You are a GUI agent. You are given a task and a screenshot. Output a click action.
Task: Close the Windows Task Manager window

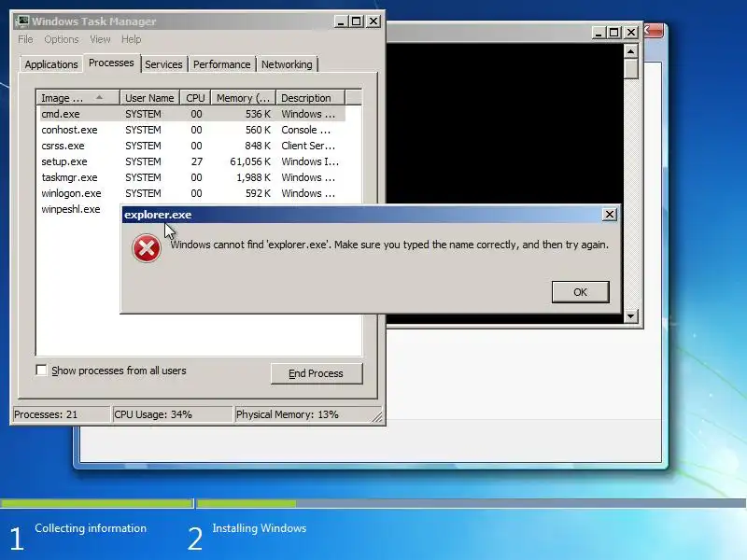[x=373, y=21]
